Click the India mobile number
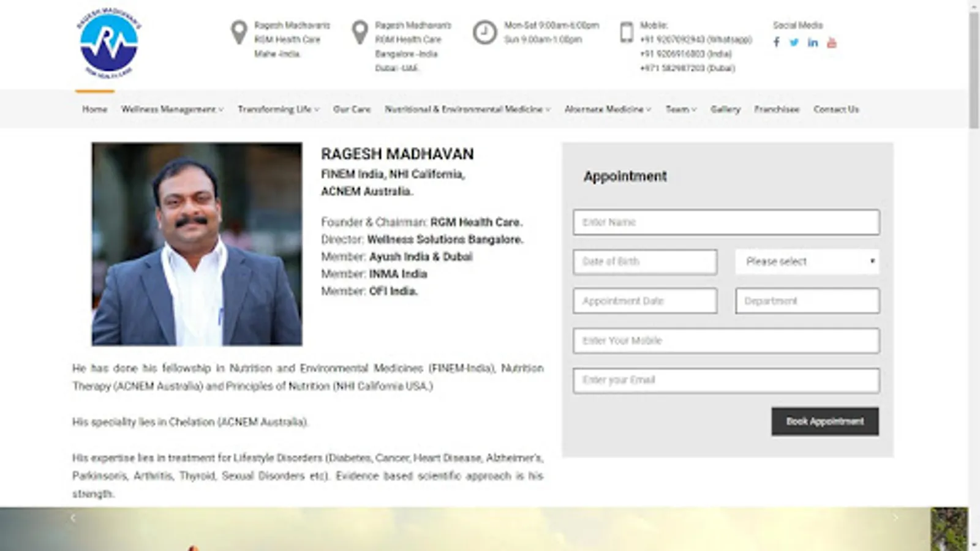The height and width of the screenshot is (551, 980). 686,54
